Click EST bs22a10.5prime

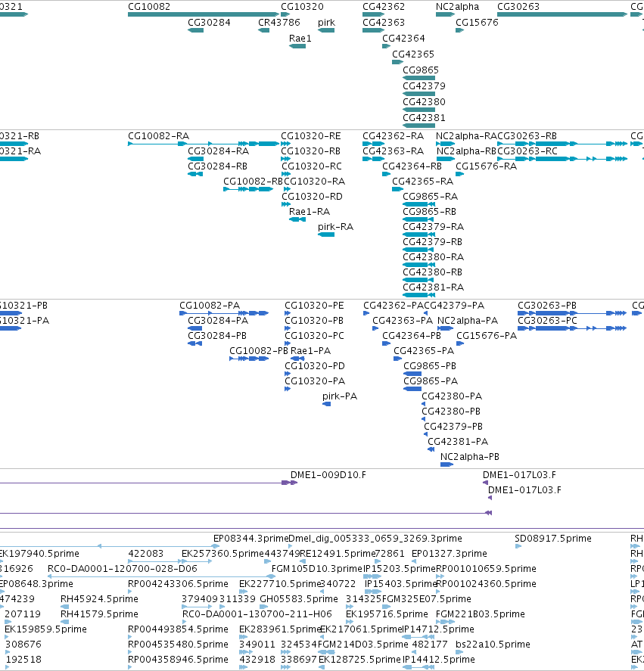pyautogui.click(x=493, y=645)
